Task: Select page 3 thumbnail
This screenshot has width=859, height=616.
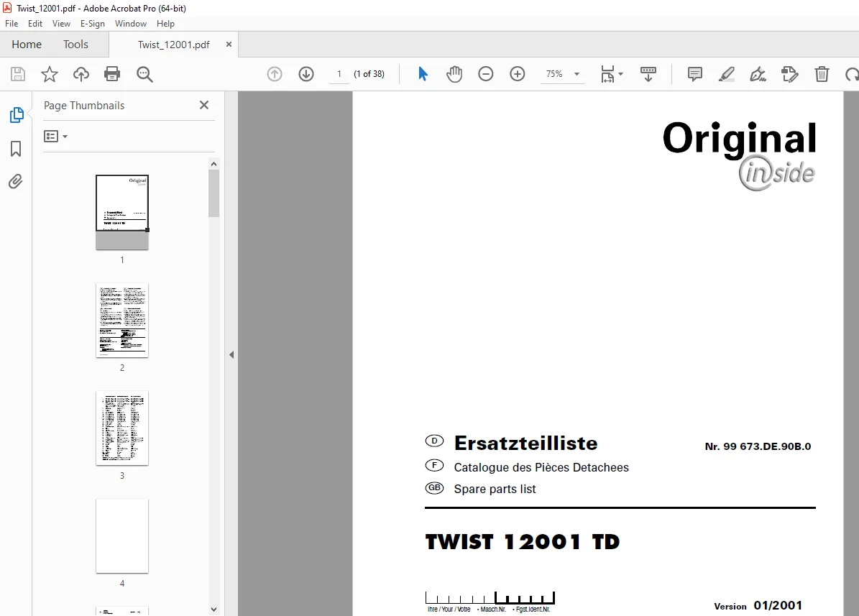Action: (122, 428)
